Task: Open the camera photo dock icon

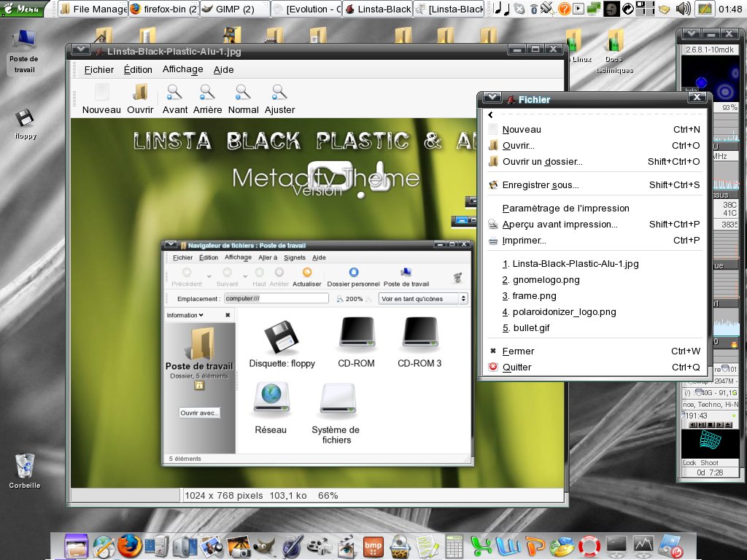Action: (x=238, y=546)
